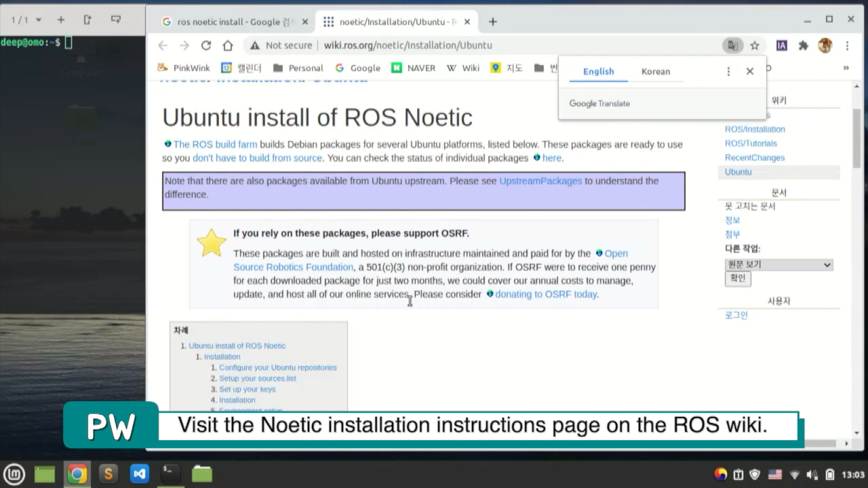
Task: Switch to the ros noetic install Google tab
Action: [x=235, y=22]
